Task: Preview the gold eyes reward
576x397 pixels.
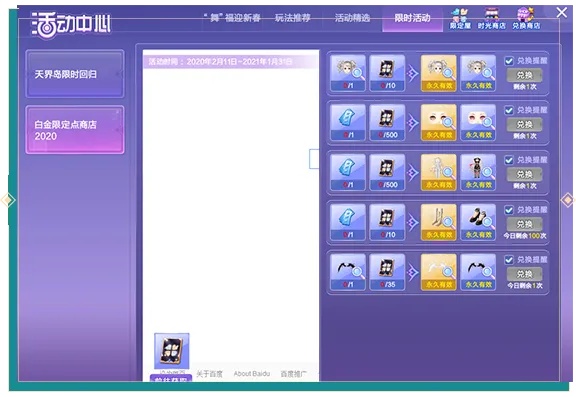Action: 439,122
